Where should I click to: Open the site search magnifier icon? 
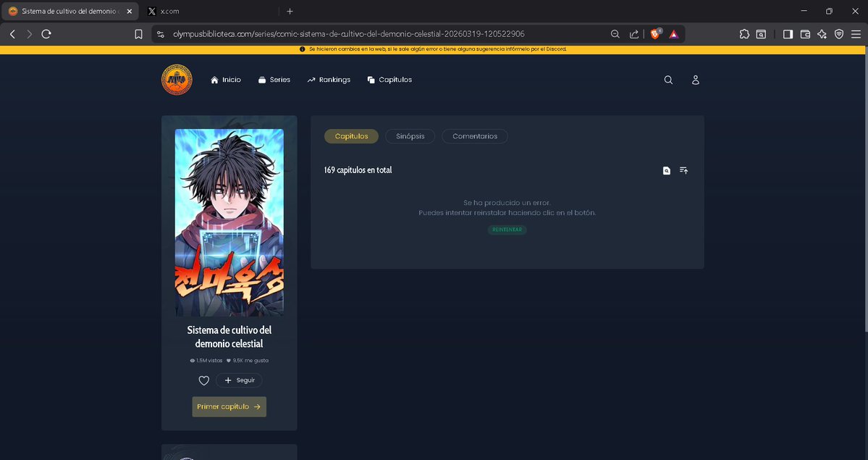tap(668, 80)
